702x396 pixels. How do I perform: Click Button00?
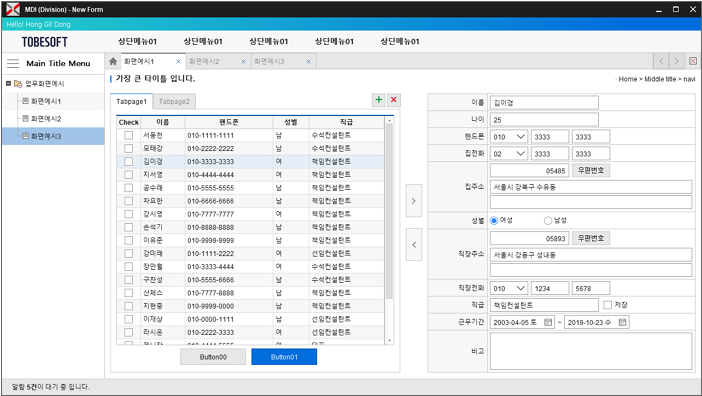coord(213,357)
